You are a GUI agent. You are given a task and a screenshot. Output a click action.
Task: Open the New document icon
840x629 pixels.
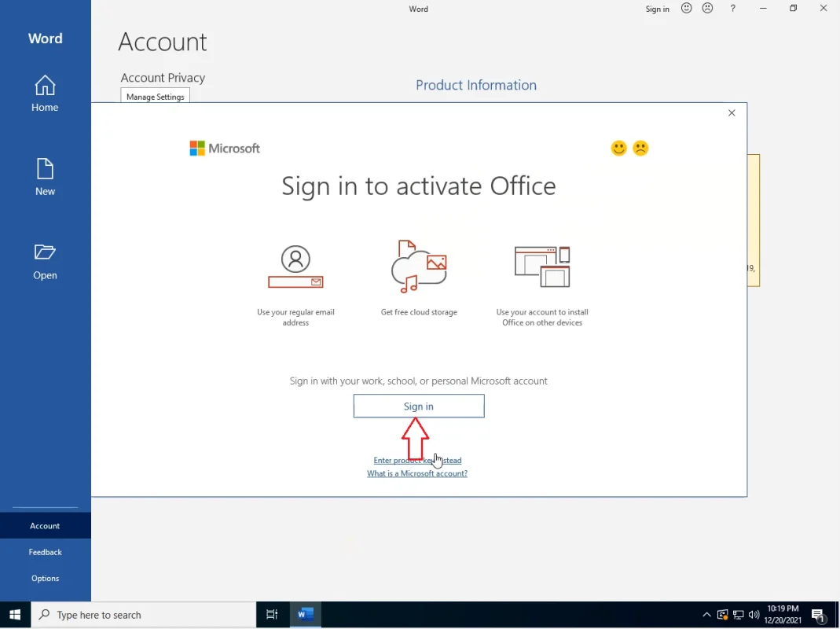[45, 169]
